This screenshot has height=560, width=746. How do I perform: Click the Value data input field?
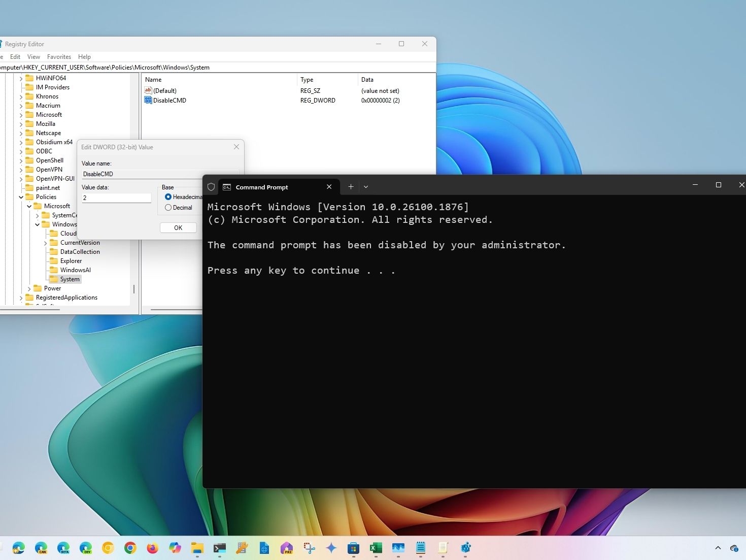[116, 198]
